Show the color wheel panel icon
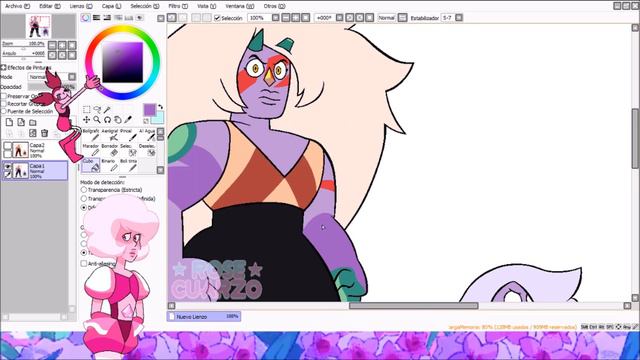The height and width of the screenshot is (360, 640). coord(86,18)
